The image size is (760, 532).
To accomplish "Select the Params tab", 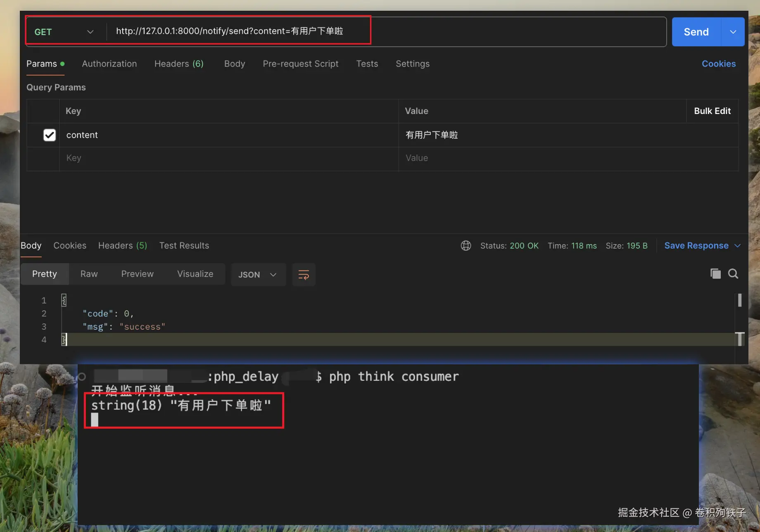I will click(x=45, y=64).
